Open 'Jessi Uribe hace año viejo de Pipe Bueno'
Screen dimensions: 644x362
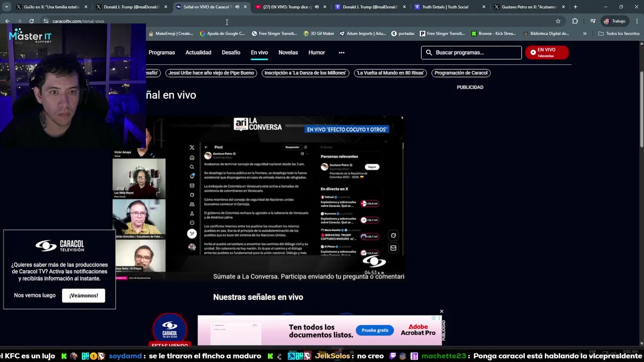[x=211, y=73]
